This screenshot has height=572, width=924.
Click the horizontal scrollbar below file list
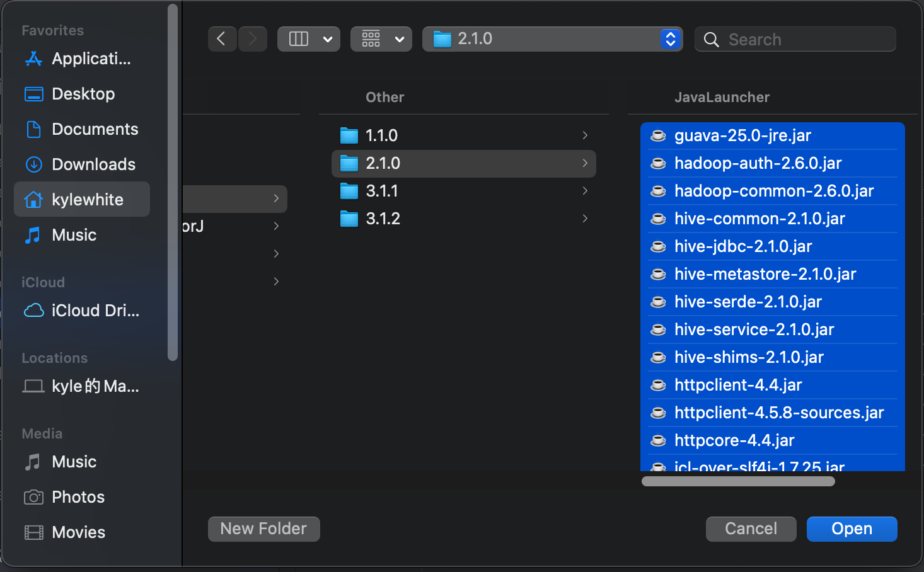[738, 481]
